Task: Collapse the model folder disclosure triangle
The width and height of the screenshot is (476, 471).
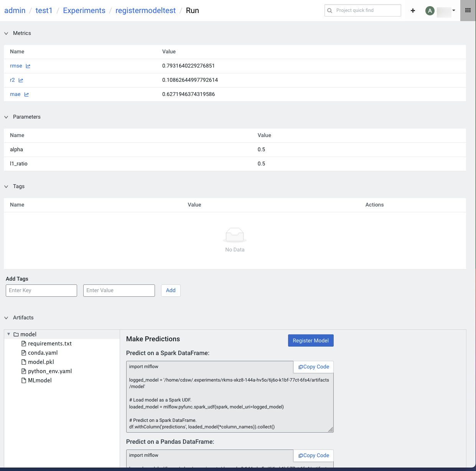Action: 8,334
